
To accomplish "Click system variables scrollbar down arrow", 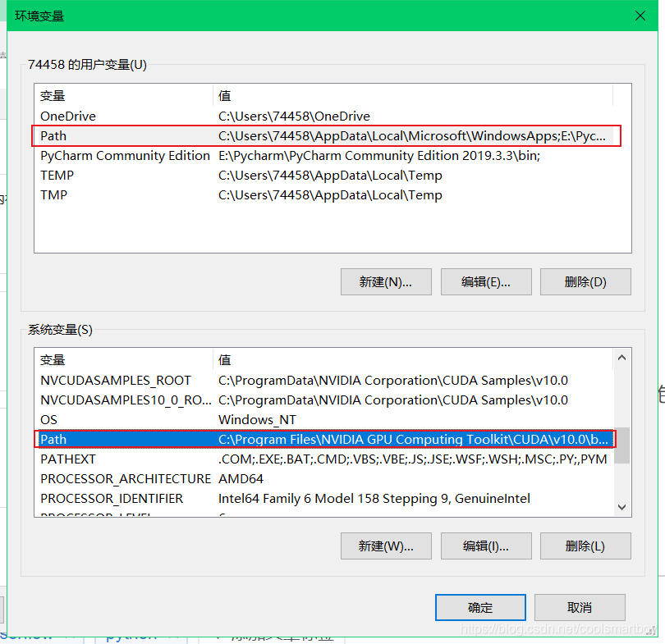I will (622, 507).
